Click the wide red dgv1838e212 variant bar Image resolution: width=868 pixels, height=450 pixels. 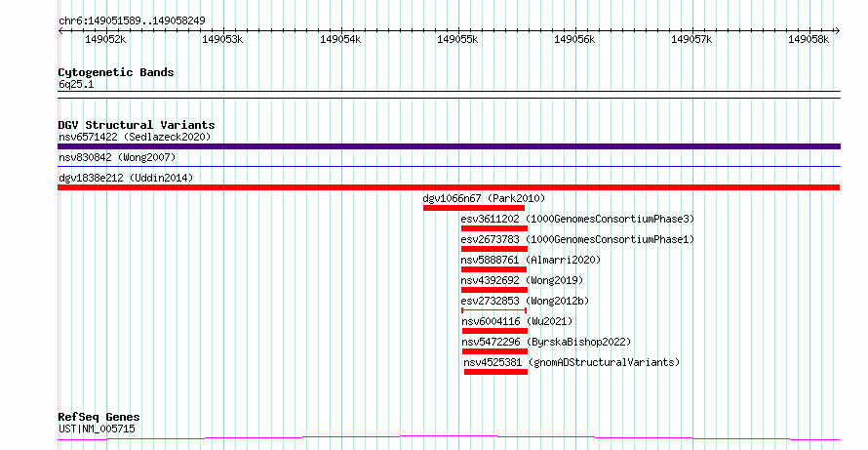pos(449,187)
